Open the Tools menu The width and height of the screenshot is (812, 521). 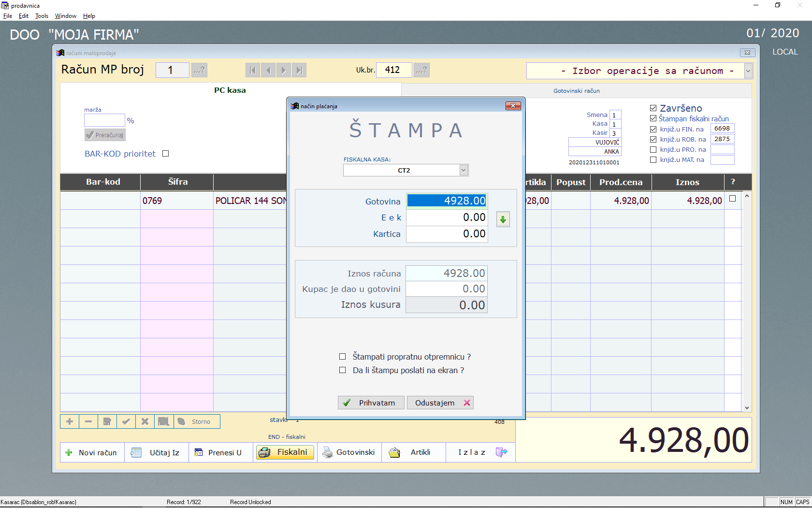42,16
